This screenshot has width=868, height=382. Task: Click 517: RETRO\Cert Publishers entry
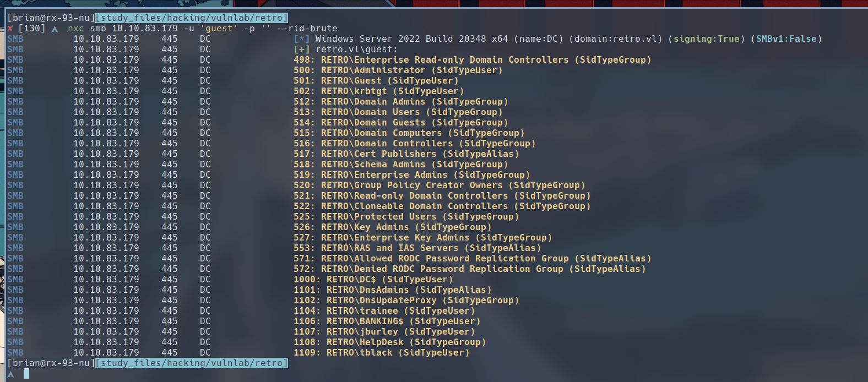406,154
